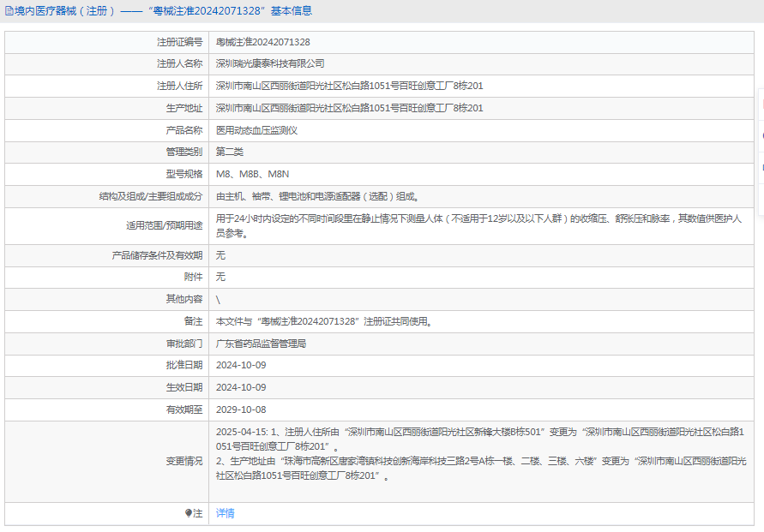Click the 批准日期 value 2024-10-09
764x532 pixels.
coord(241,365)
